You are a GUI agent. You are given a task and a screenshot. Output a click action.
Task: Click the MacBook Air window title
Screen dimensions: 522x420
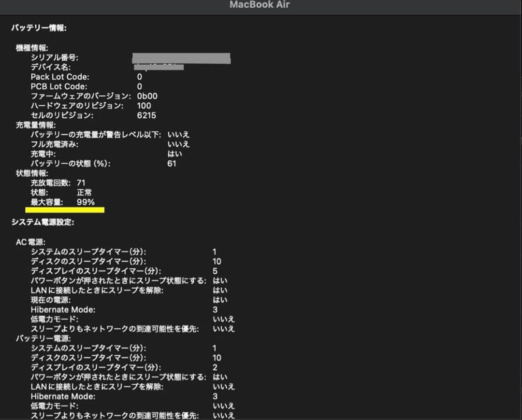coord(260,5)
